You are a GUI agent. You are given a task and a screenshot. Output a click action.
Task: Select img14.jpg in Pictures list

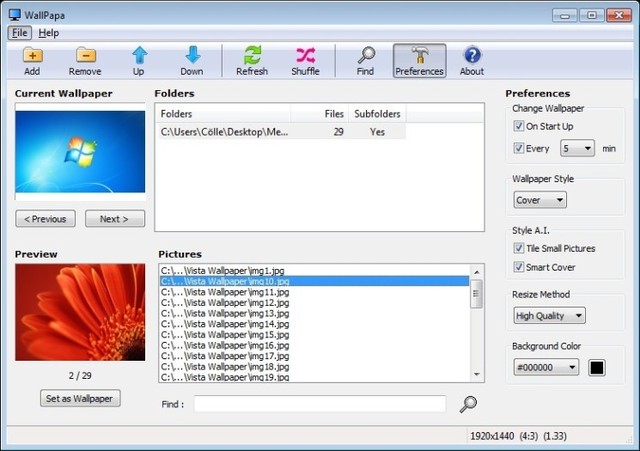314,324
